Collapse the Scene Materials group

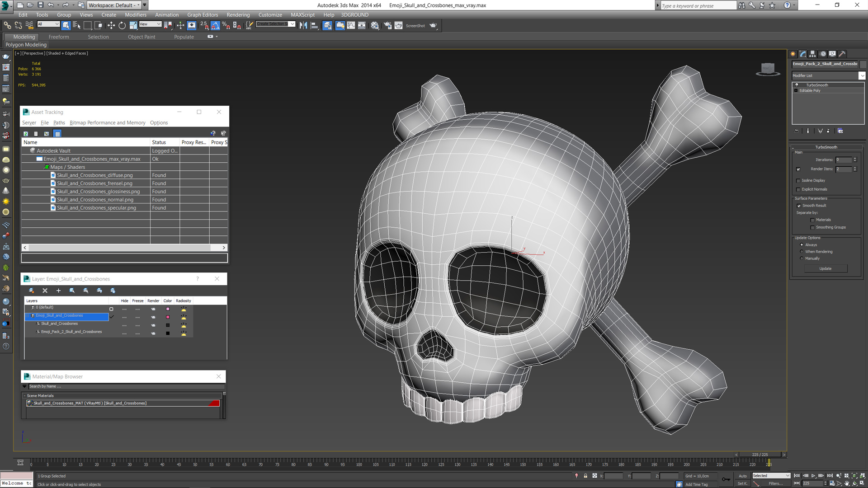[24, 395]
